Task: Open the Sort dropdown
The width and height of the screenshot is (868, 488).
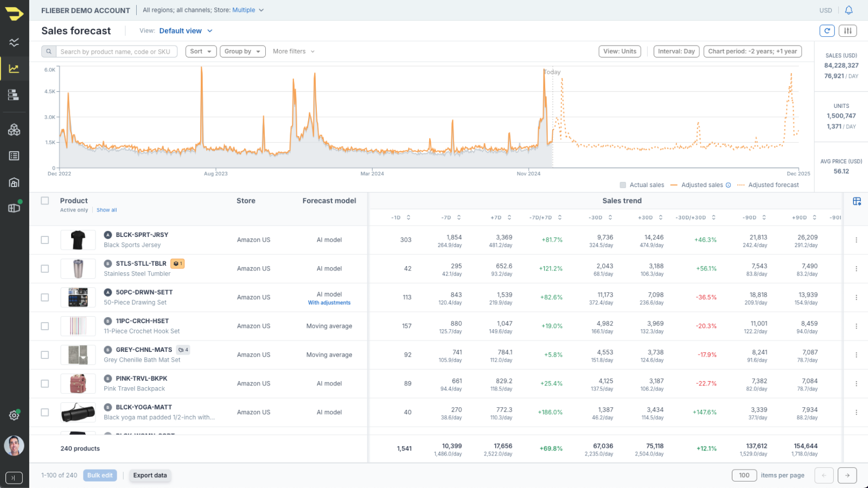Action: pos(201,52)
